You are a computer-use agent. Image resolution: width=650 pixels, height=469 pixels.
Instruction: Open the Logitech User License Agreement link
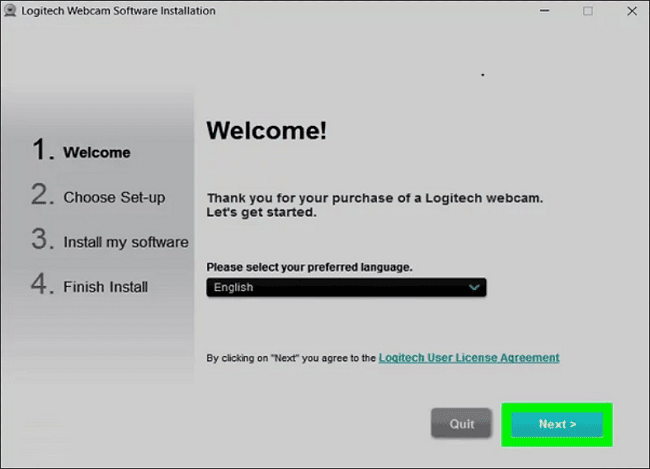pos(469,357)
